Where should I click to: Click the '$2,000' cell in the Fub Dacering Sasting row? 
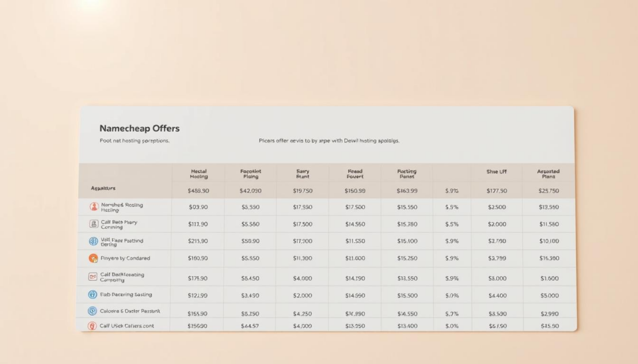click(x=302, y=296)
